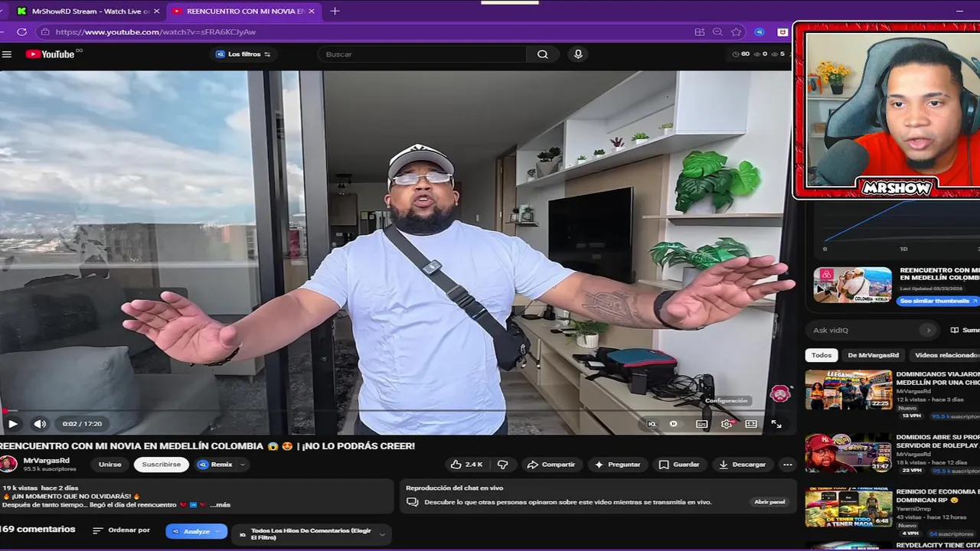Click the vidIQ Analyze button
This screenshot has height=551, width=980.
(x=196, y=531)
